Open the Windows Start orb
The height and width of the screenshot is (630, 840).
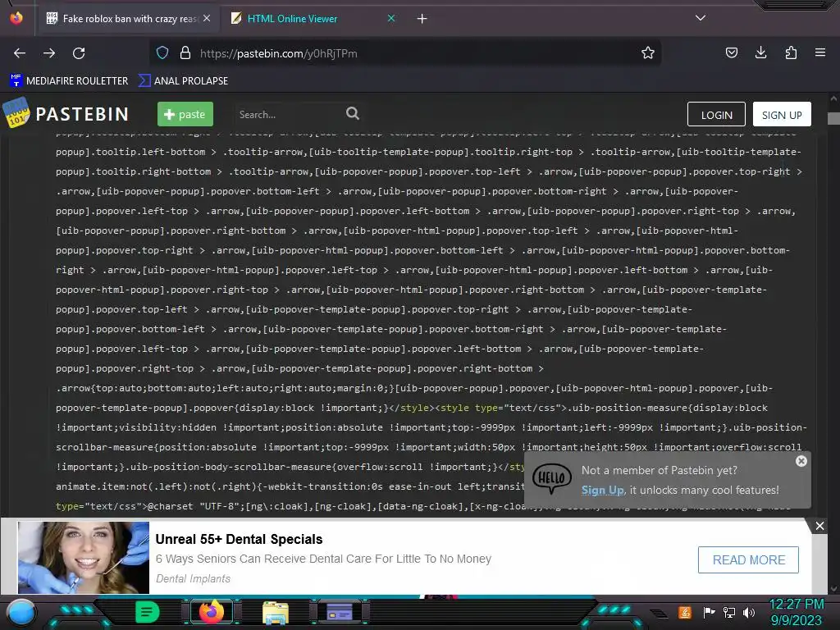pyautogui.click(x=21, y=612)
